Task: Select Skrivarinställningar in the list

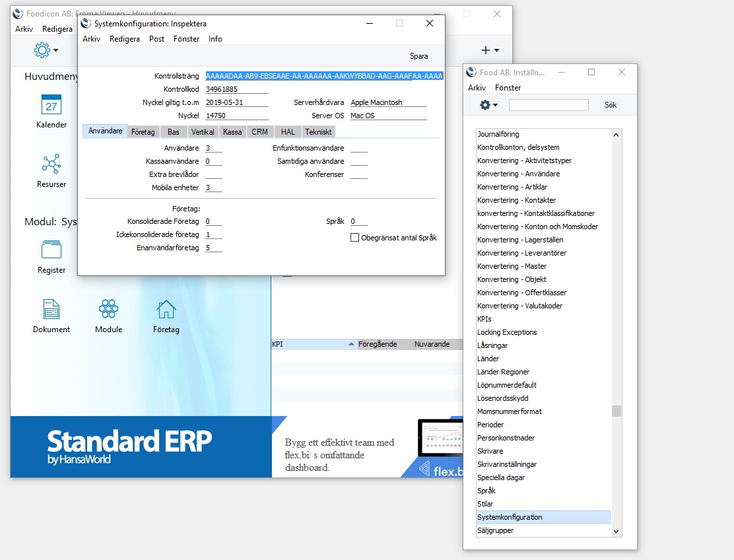Action: coord(543,464)
